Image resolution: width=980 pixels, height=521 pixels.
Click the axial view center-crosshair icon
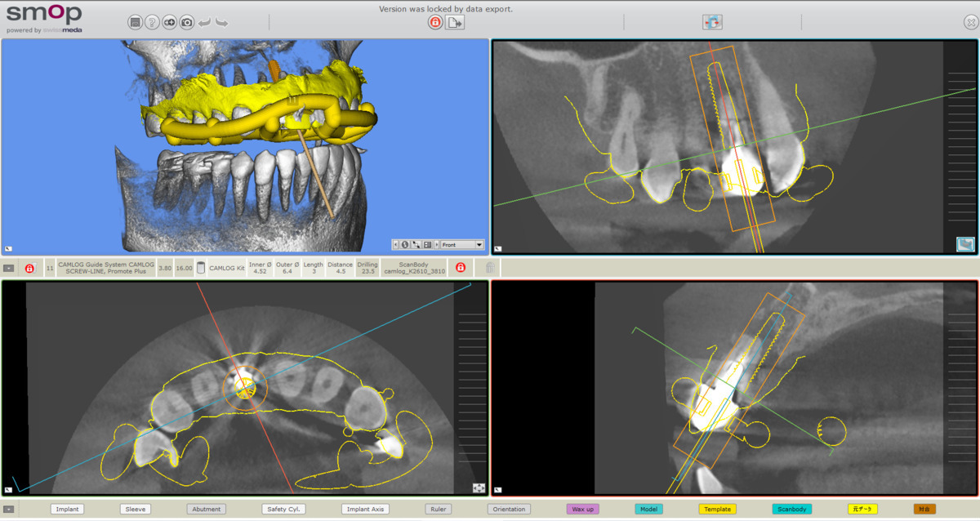click(479, 488)
